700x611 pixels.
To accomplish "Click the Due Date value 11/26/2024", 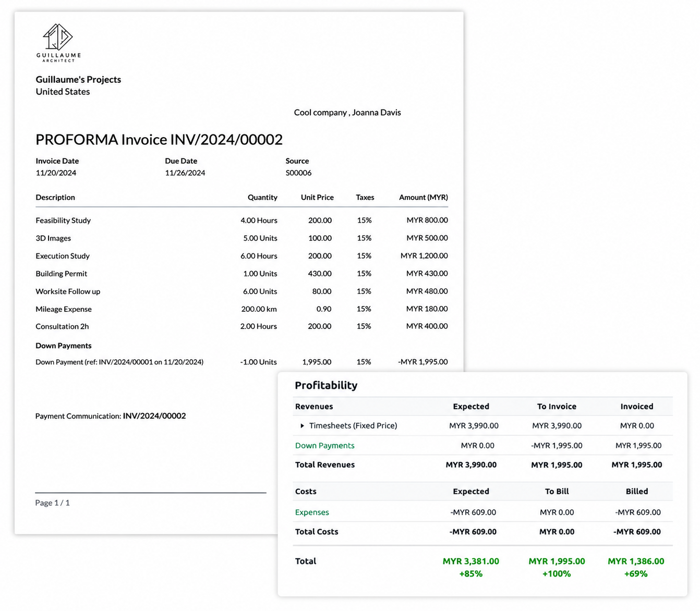I will click(x=185, y=173).
